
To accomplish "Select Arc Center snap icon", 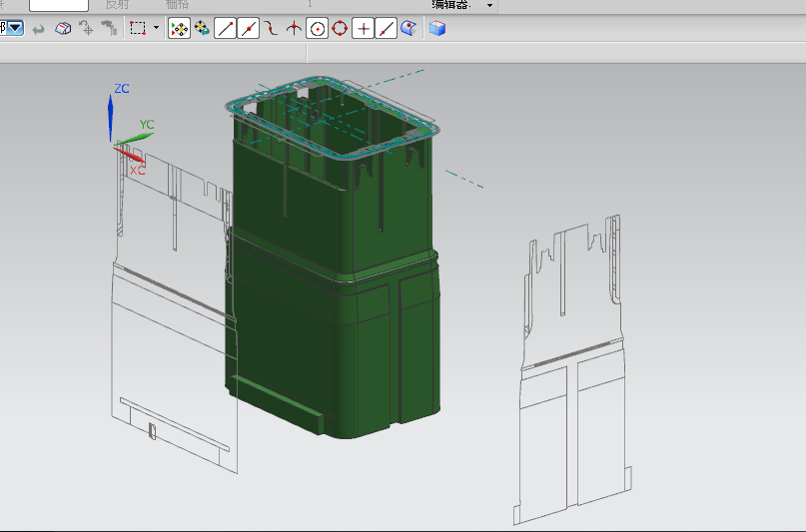I will pos(318,29).
